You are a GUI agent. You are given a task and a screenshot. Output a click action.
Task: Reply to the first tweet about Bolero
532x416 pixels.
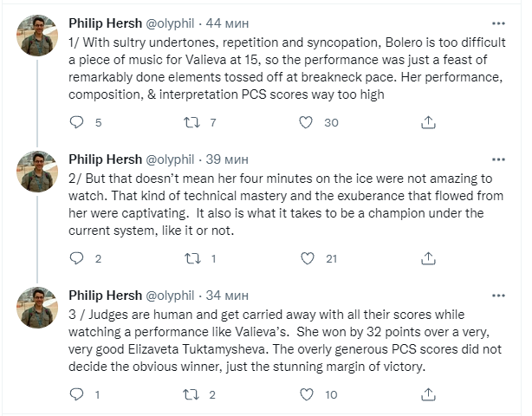coord(76,122)
